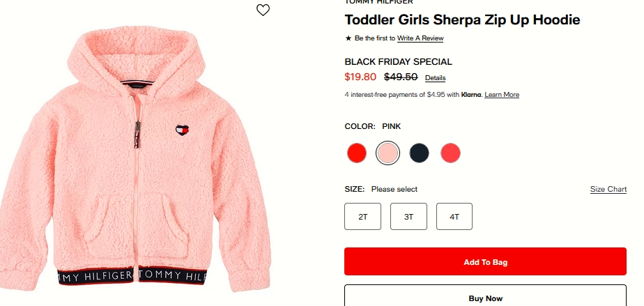The image size is (644, 306).
Task: Open the Size Chart
Action: point(608,189)
